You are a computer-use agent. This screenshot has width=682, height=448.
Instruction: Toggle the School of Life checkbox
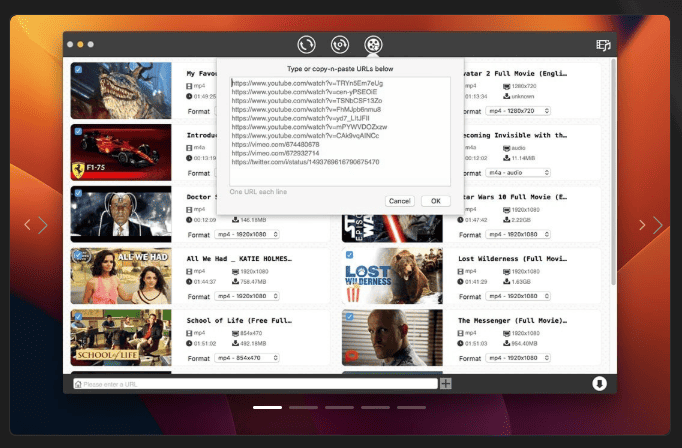[78, 317]
